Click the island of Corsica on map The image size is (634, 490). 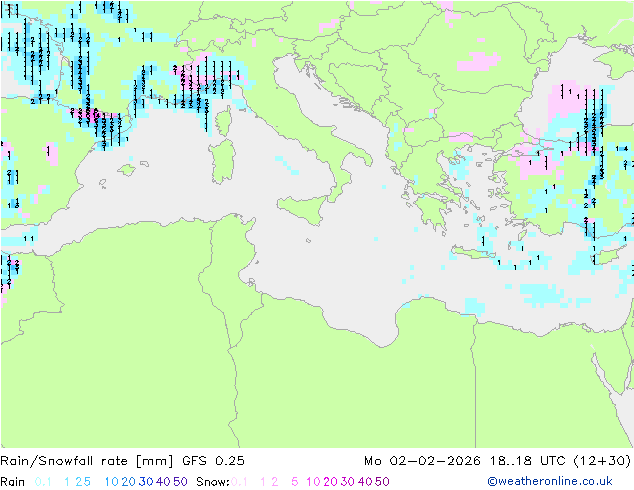[x=223, y=121]
